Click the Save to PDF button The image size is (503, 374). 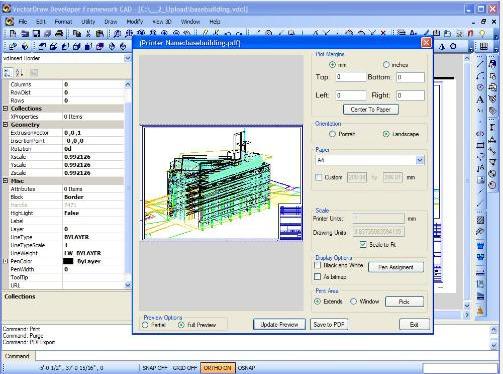point(329,324)
